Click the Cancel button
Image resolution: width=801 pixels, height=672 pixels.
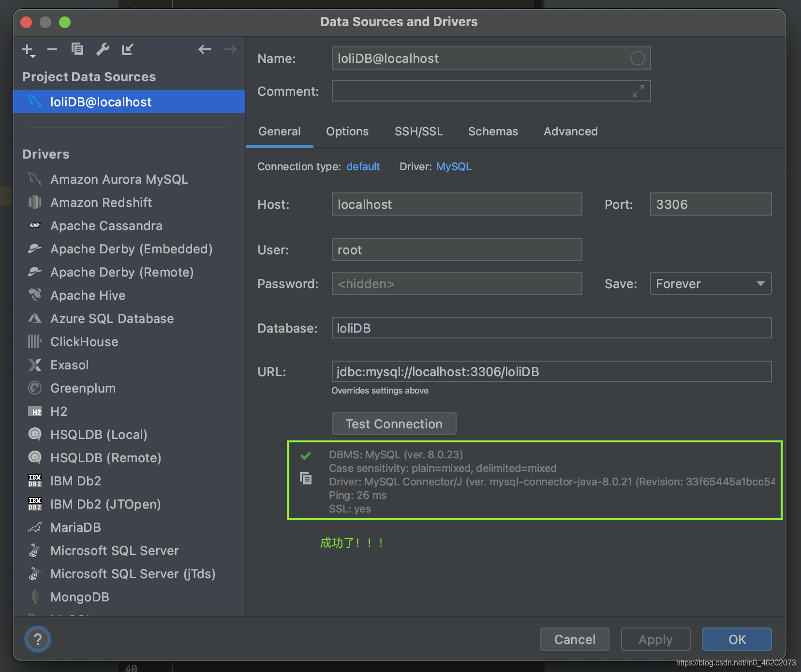575,639
